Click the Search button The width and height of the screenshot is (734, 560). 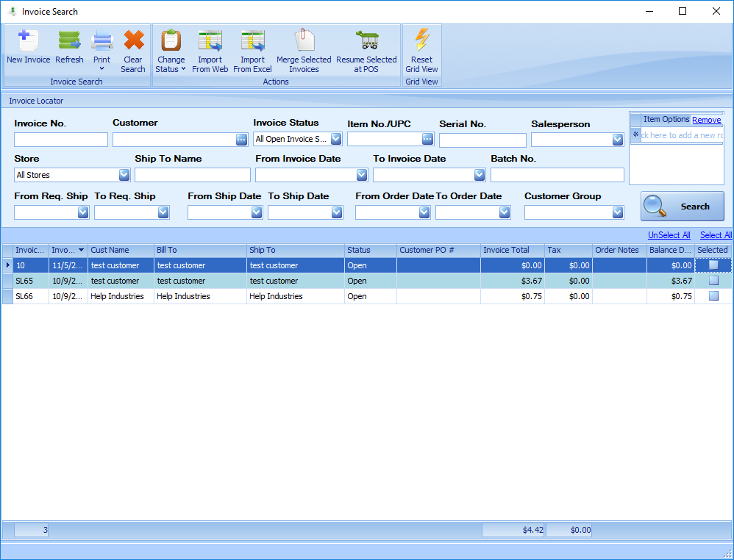682,206
